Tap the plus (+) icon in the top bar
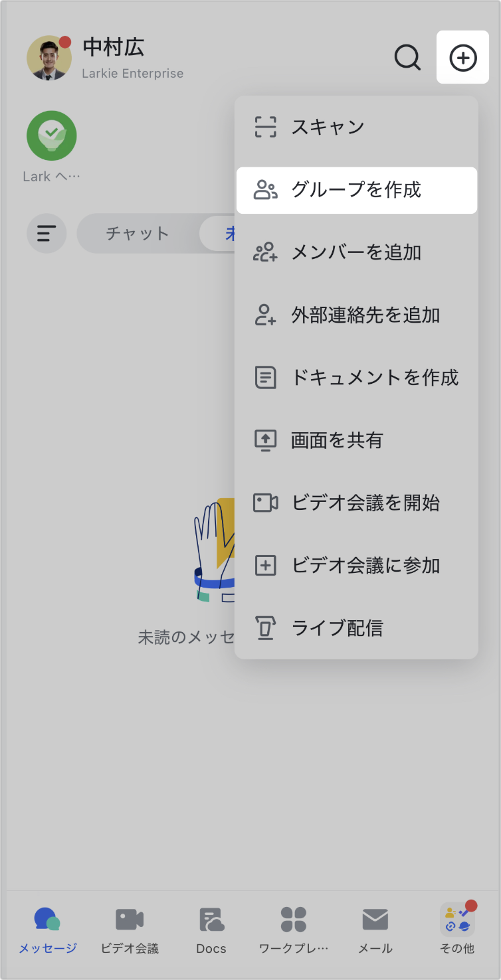The width and height of the screenshot is (501, 980). (x=462, y=57)
